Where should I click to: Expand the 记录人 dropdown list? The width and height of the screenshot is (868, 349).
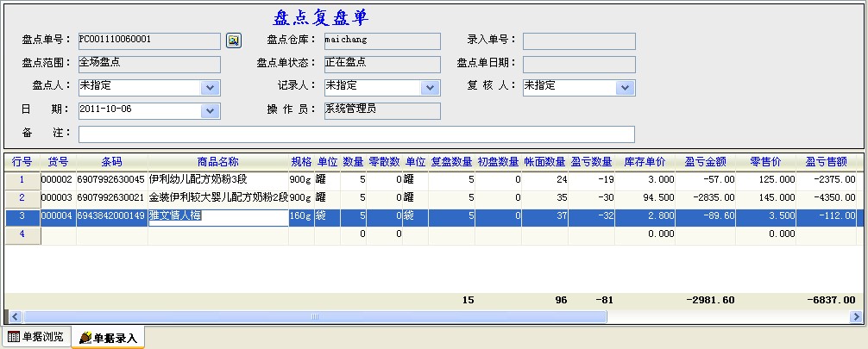click(430, 88)
